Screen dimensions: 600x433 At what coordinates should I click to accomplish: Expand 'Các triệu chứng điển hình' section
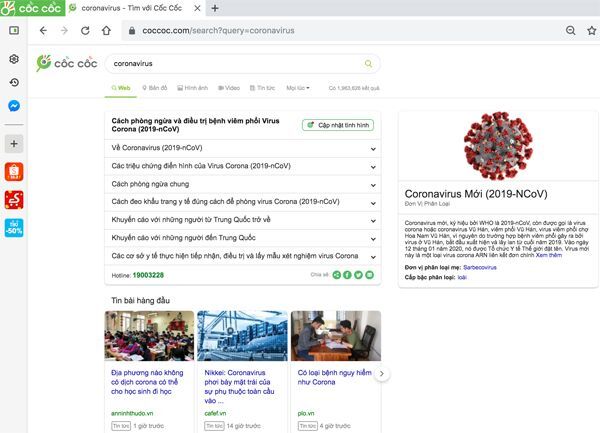point(243,166)
